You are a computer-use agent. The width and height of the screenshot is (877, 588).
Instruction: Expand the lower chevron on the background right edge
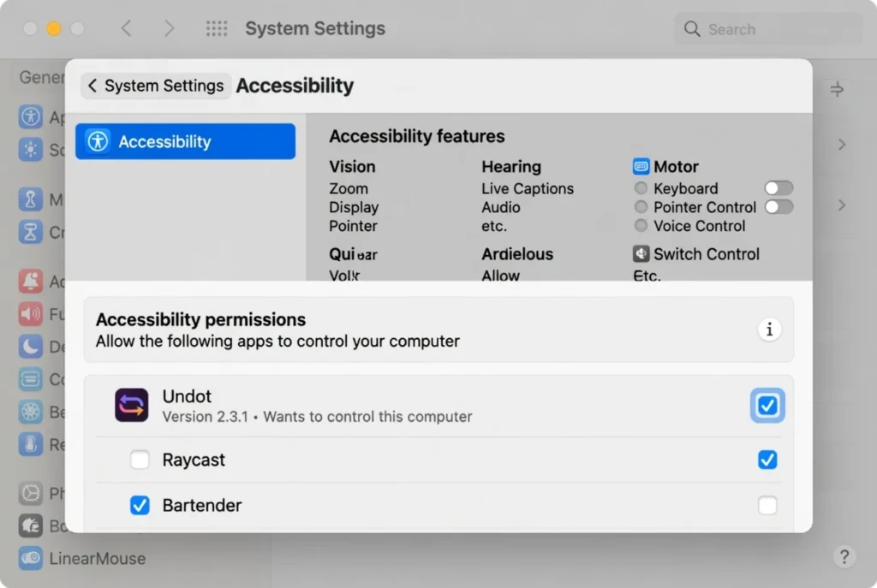[x=842, y=205]
